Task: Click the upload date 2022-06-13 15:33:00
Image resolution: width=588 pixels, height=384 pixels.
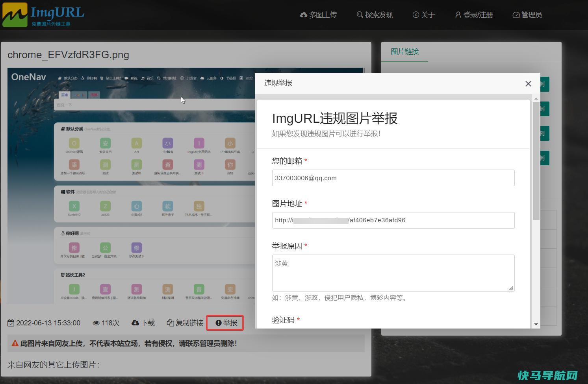Action: click(x=44, y=323)
